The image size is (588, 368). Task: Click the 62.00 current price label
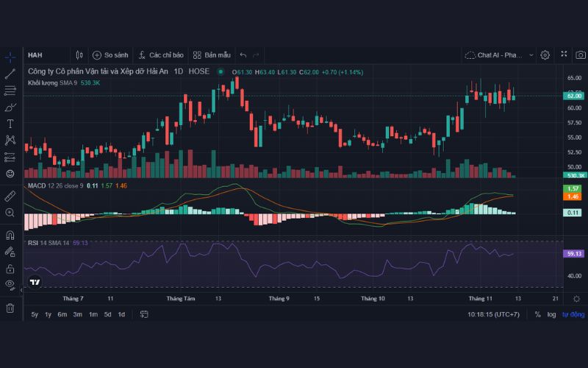tap(573, 96)
